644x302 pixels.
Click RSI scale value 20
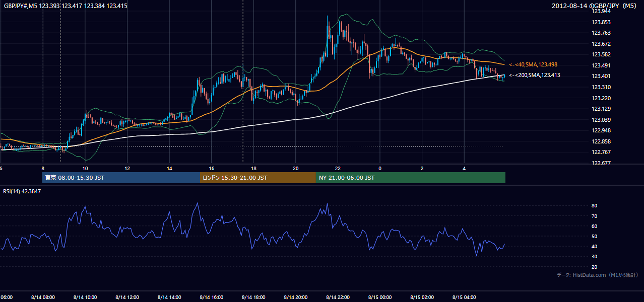[x=594, y=267]
